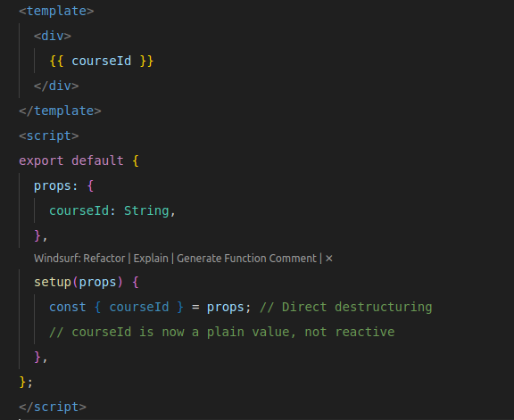Click the closing template tag

pos(60,111)
